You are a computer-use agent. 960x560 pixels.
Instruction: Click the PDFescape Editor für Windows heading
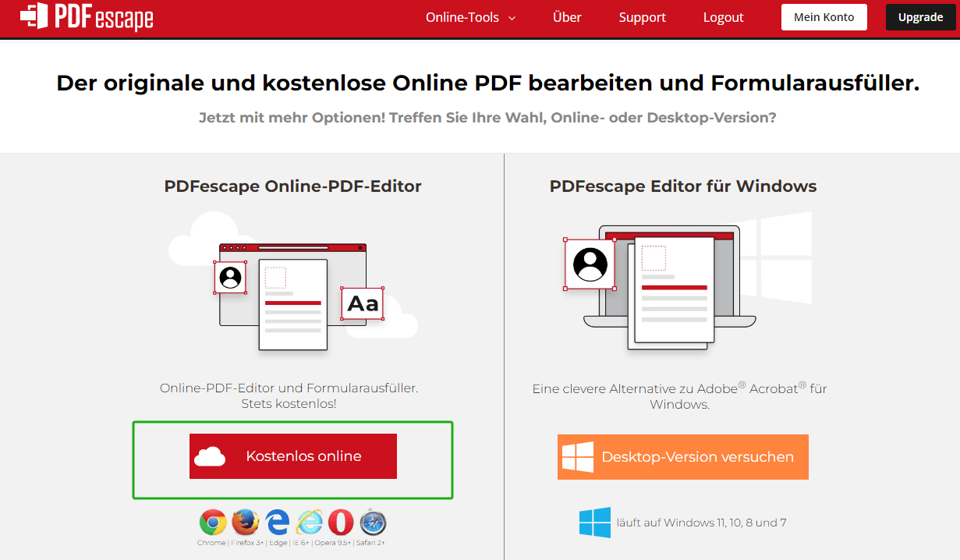coord(683,186)
